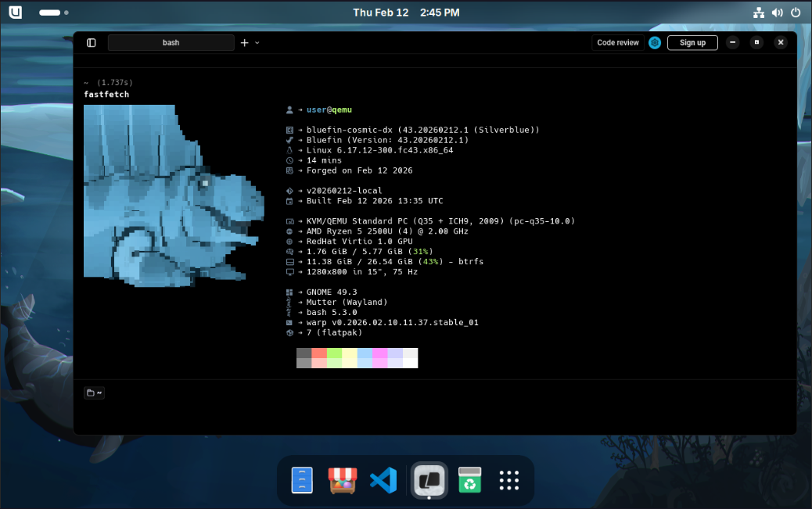Click the user icon beside user@qemu

click(289, 109)
